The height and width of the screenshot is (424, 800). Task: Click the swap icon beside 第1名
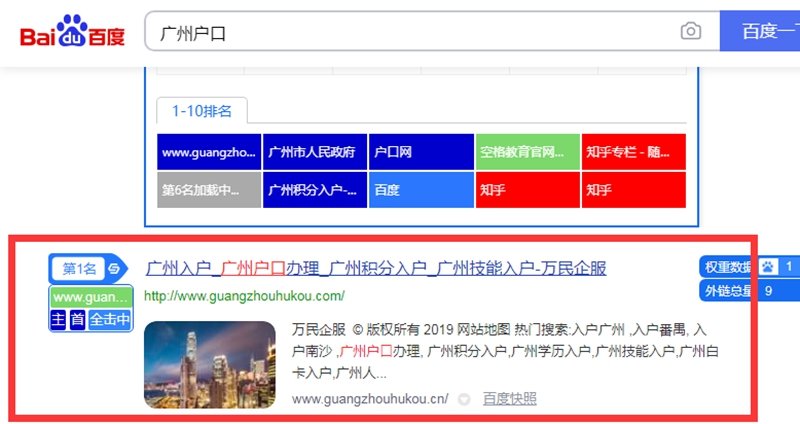click(x=114, y=268)
